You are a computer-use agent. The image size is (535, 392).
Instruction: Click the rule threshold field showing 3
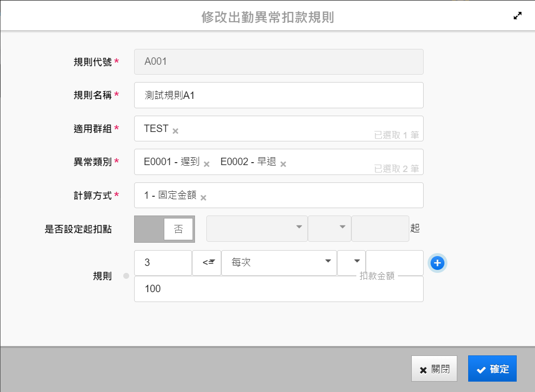pyautogui.click(x=163, y=262)
